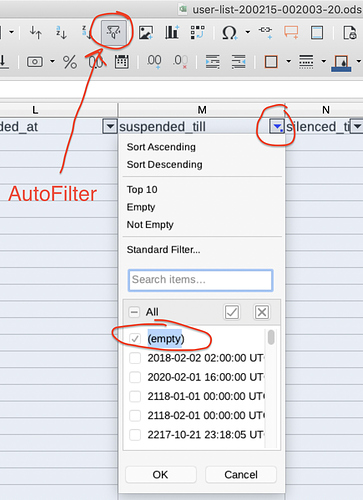
Task: Check the 2020-02-01 16:00:00 item
Action: (x=135, y=377)
